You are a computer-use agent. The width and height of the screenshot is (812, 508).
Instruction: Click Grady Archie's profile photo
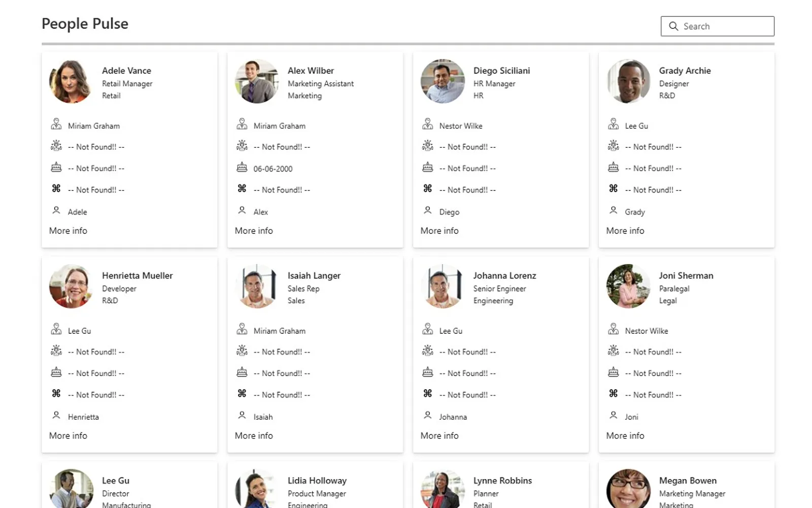click(x=628, y=81)
